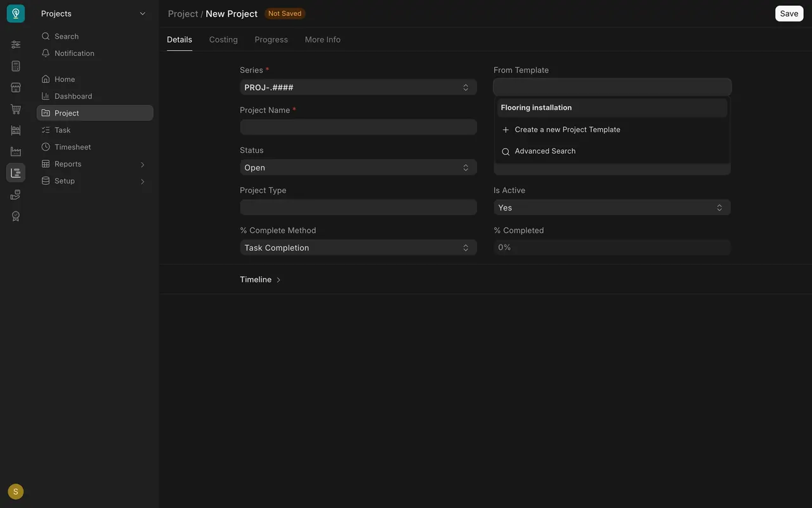Viewport: 812px width, 508px height.
Task: Open the sliders settings icon in left rail
Action: click(16, 44)
